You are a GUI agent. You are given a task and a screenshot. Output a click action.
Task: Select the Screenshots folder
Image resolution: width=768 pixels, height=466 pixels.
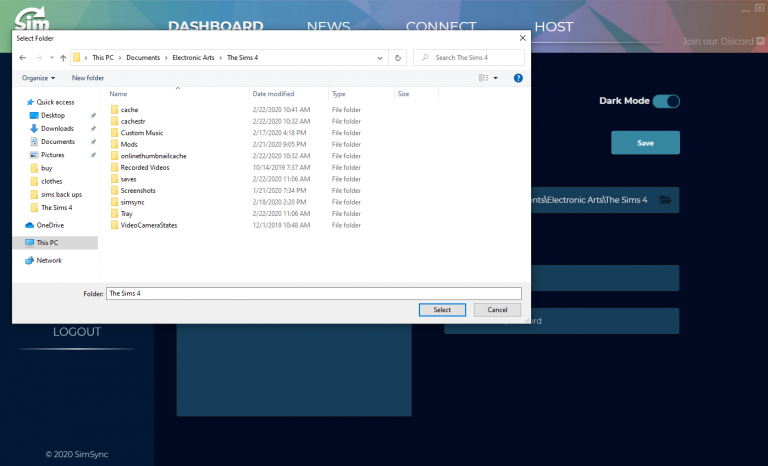click(138, 191)
